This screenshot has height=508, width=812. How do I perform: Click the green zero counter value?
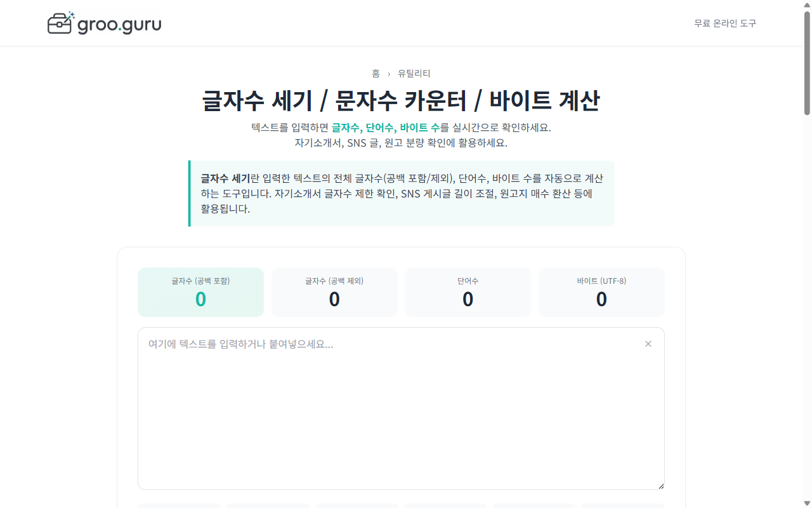click(x=200, y=298)
